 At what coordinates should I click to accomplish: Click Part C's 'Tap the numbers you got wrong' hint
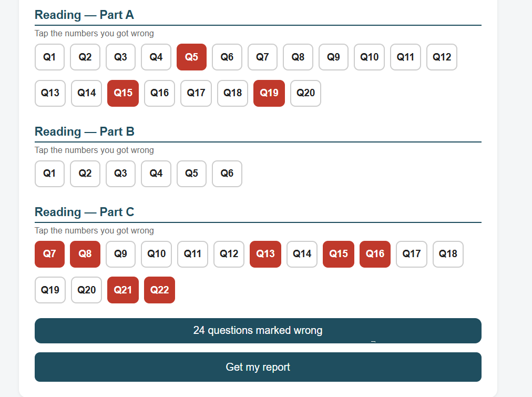[x=94, y=230]
